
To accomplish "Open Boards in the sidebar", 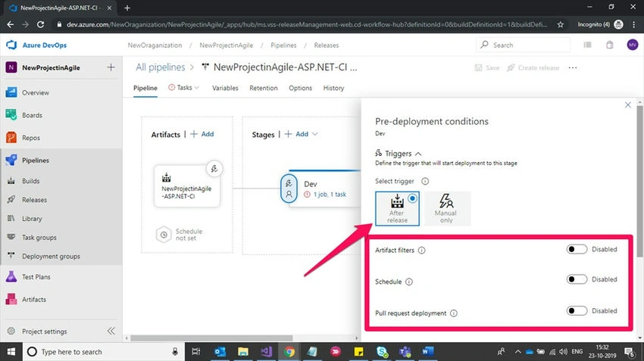I will point(32,115).
